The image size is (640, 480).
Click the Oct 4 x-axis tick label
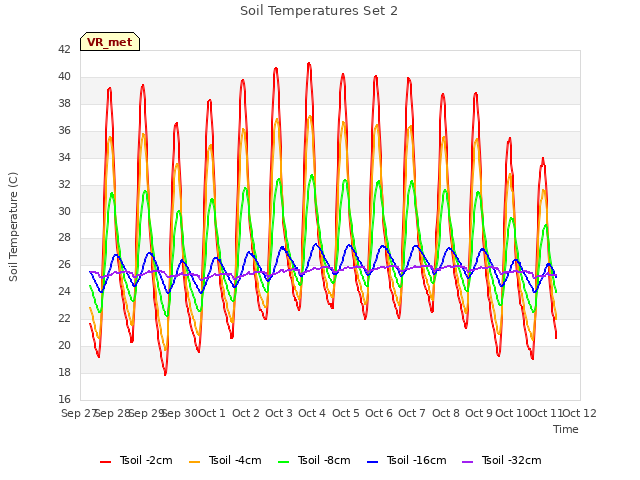[312, 413]
